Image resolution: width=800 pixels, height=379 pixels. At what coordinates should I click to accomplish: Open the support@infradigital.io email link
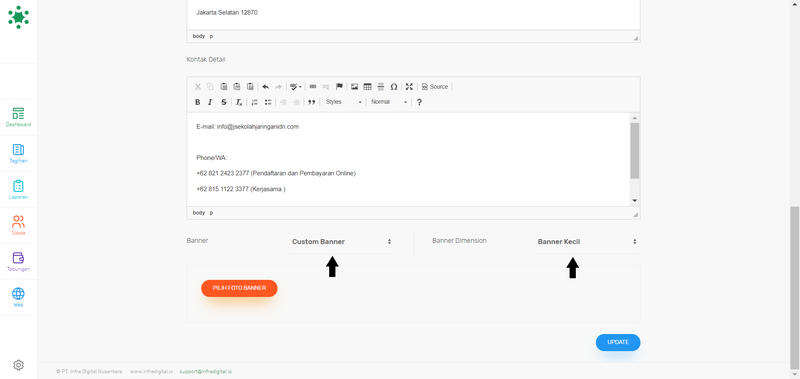[206, 372]
